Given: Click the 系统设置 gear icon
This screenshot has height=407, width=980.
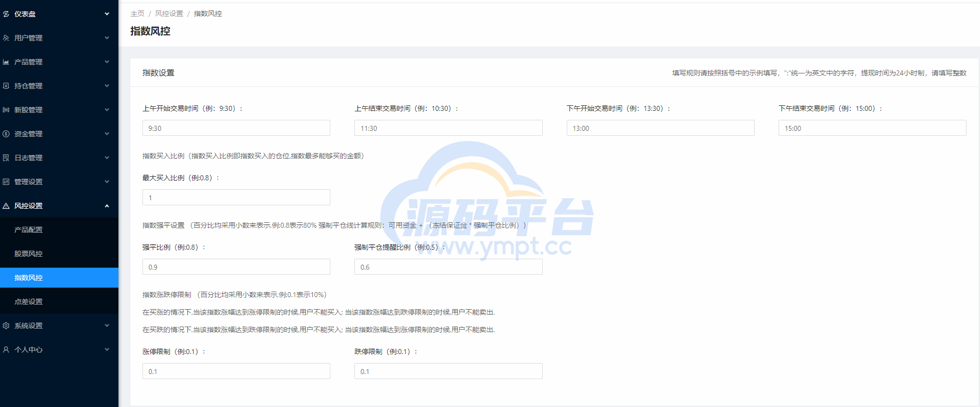Looking at the screenshot, I should pyautogui.click(x=6, y=326).
